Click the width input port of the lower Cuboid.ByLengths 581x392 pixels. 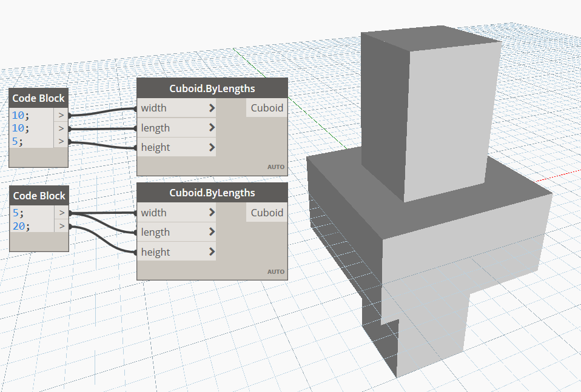point(176,213)
